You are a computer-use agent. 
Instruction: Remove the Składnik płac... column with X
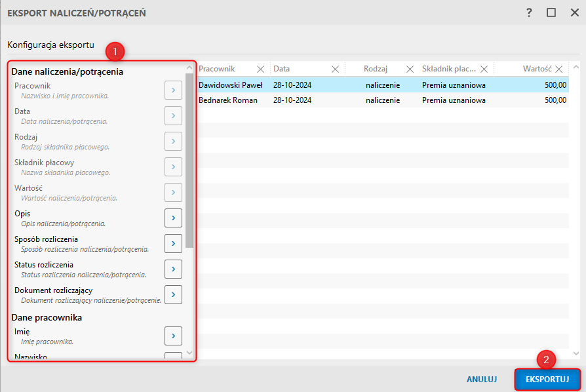click(484, 69)
